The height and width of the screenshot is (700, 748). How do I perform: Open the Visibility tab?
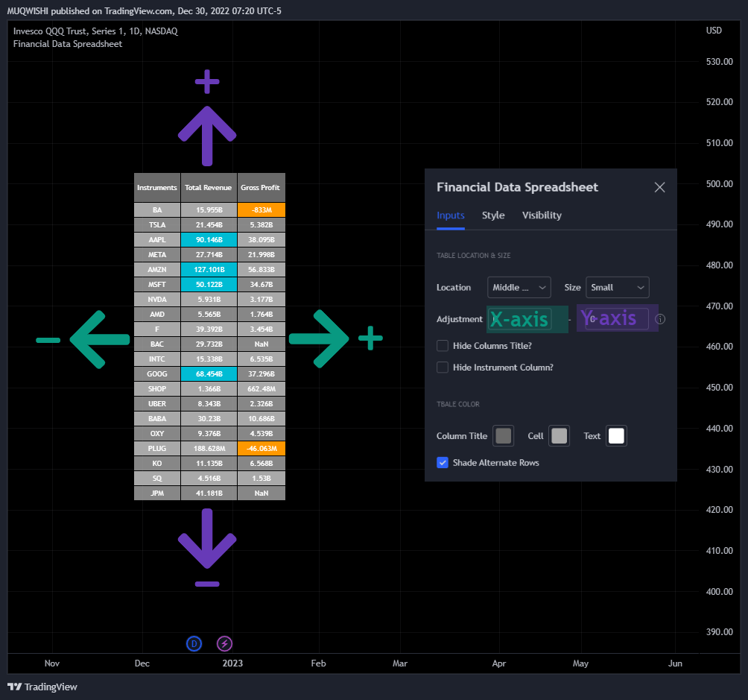[542, 215]
